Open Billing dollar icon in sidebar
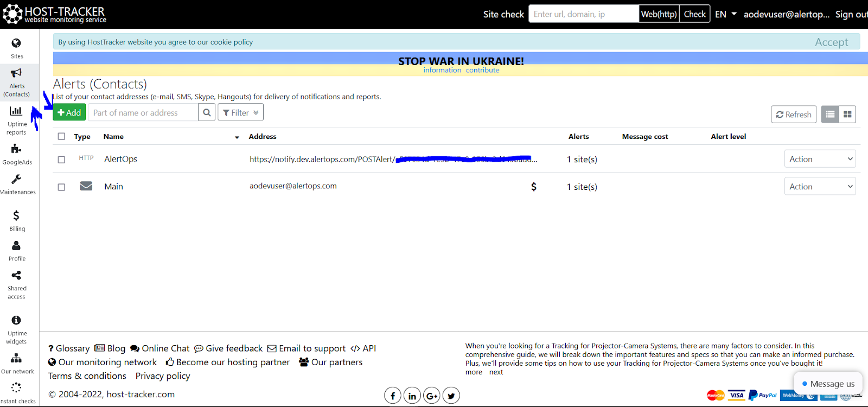 pos(16,215)
